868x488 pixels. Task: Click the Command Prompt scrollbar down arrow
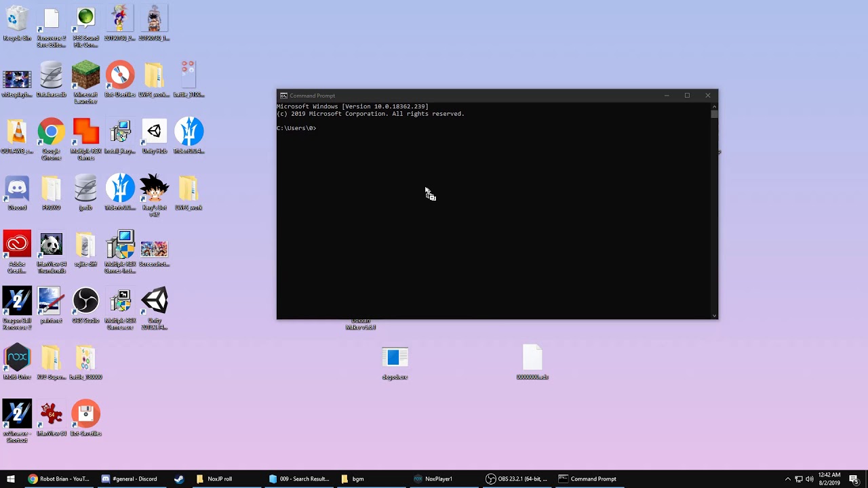[714, 315]
